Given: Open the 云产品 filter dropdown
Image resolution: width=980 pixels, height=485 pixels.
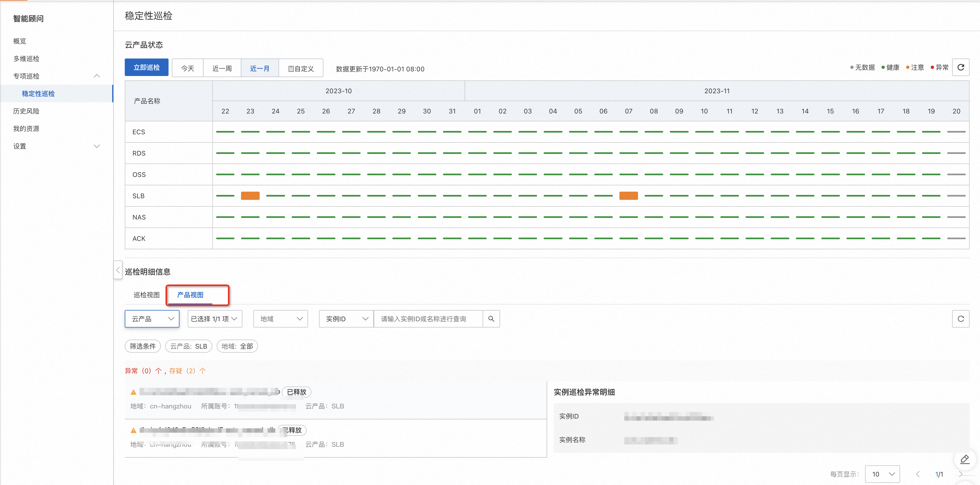Looking at the screenshot, I should [x=152, y=319].
